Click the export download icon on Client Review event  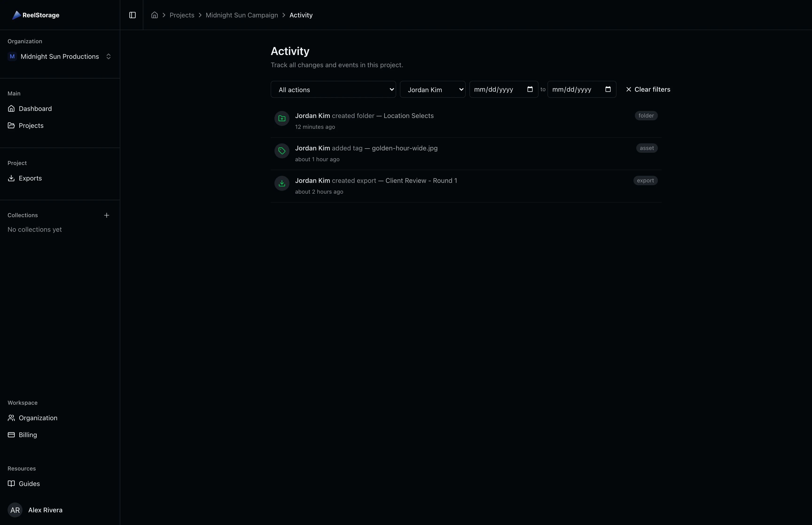(281, 183)
